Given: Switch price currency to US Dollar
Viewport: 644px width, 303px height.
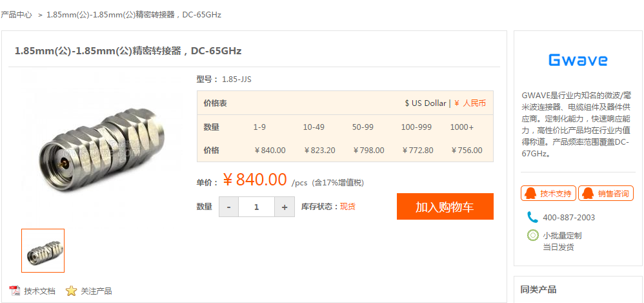Looking at the screenshot, I should [425, 103].
